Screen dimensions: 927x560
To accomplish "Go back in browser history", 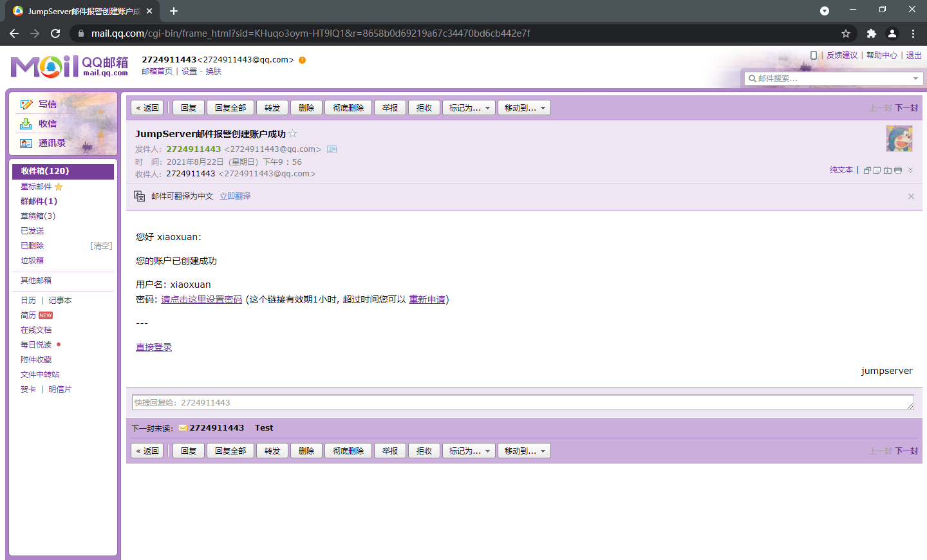I will pyautogui.click(x=14, y=33).
